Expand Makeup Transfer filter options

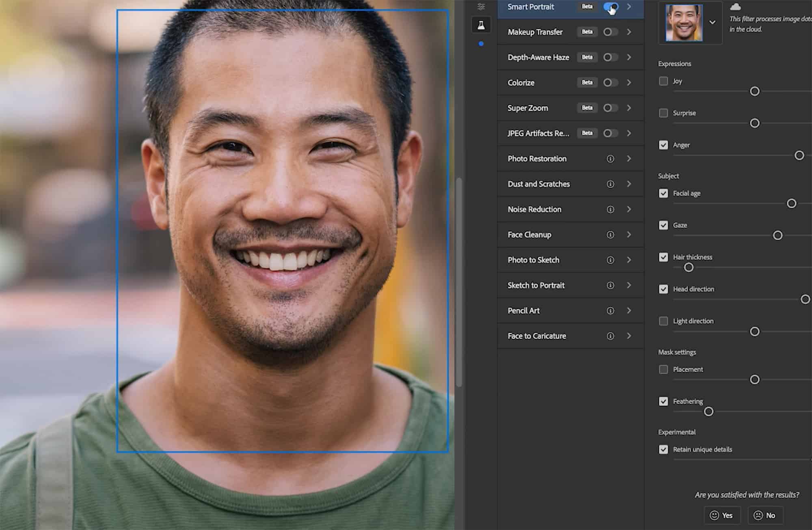[630, 31]
